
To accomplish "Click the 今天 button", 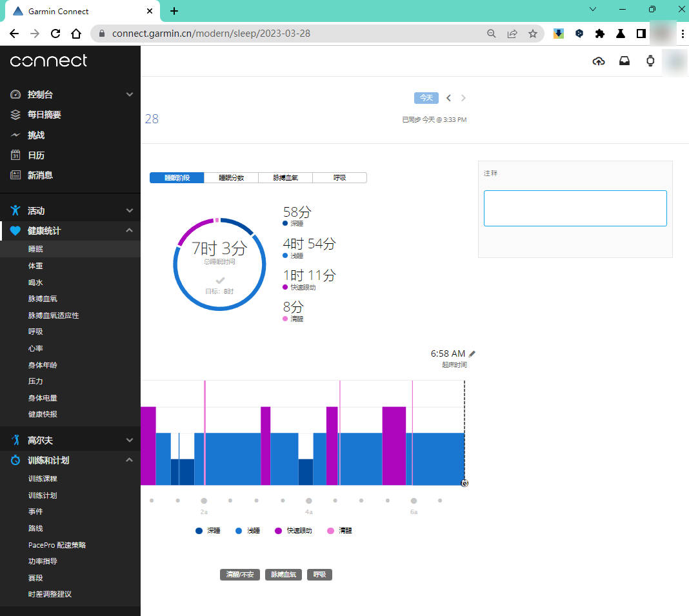I will click(426, 98).
